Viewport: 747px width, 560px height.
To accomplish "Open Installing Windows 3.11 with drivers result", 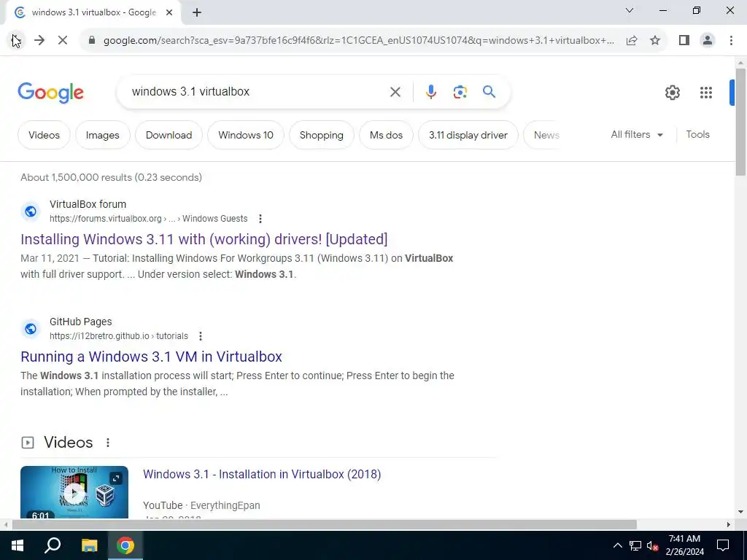I will 204,239.
